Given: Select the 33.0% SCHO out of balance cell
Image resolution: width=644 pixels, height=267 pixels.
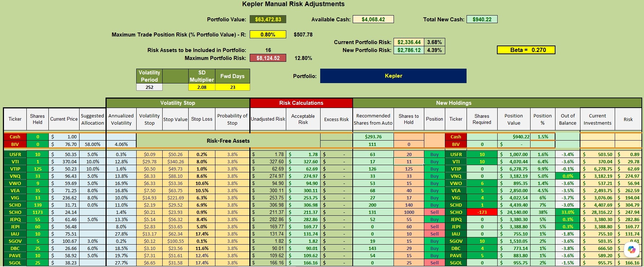Looking at the screenshot, I should tap(568, 212).
